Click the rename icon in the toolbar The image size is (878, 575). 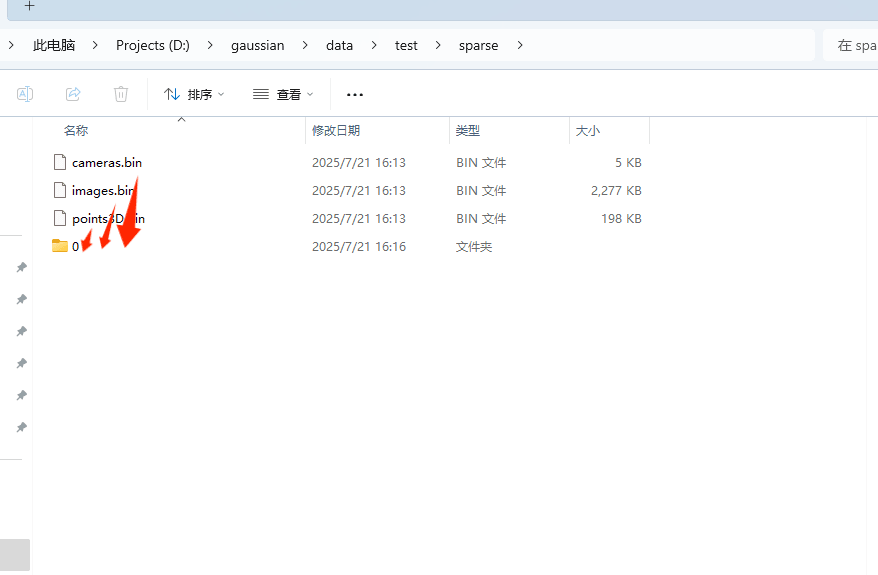25,94
